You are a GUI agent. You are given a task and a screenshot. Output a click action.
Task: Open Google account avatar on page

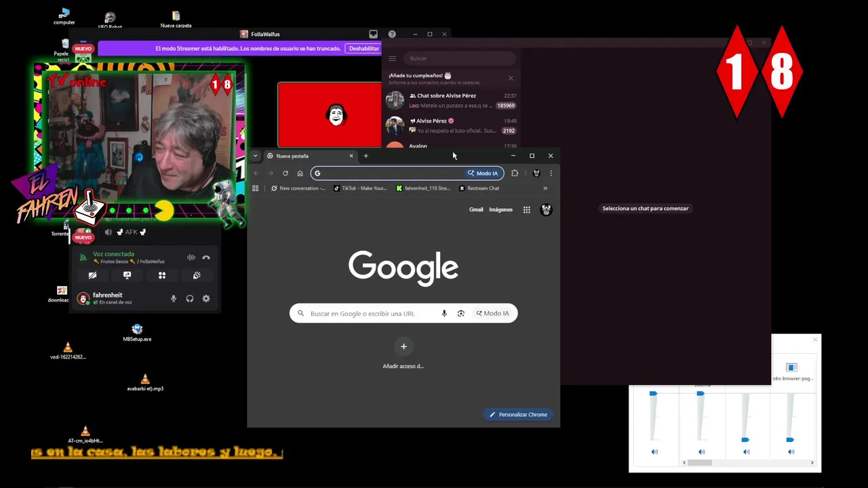click(x=546, y=209)
